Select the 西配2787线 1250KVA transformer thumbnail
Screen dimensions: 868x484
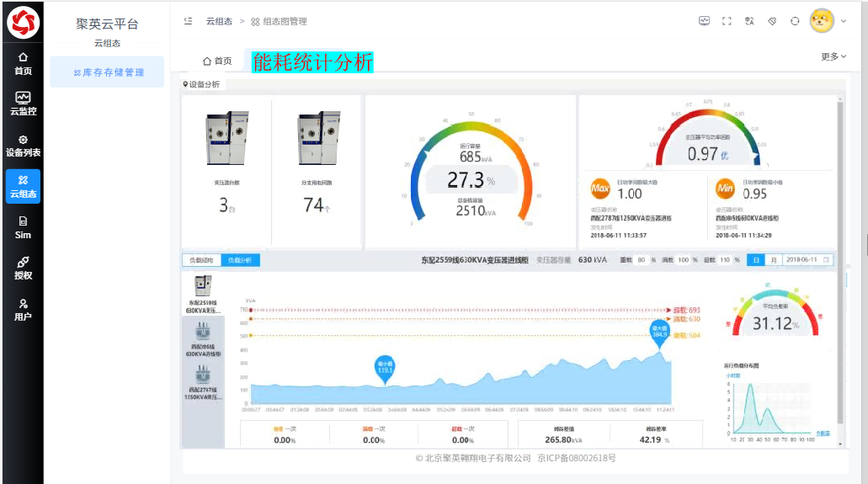(x=203, y=382)
